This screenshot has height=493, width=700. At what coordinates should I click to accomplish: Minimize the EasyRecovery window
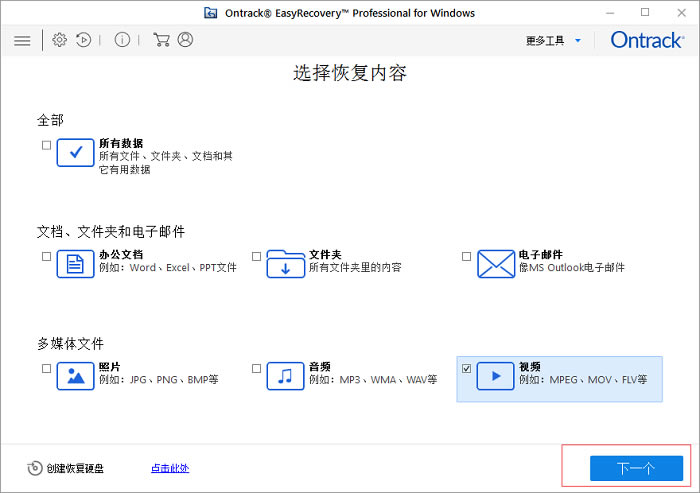point(610,13)
